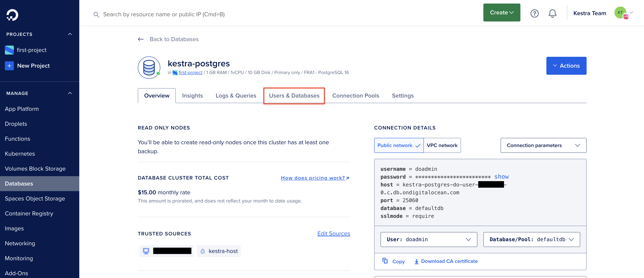This screenshot has height=278, width=644.
Task: Select the Public network toggle
Action: coord(398,145)
